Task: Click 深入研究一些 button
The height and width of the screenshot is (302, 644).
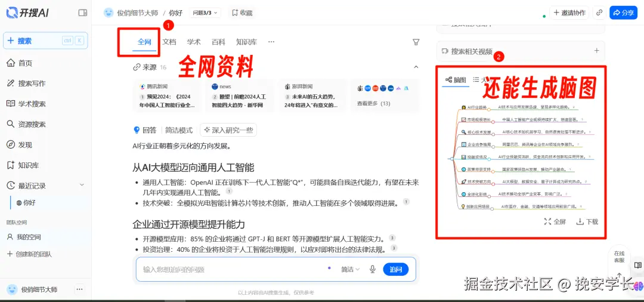Action: click(x=228, y=130)
